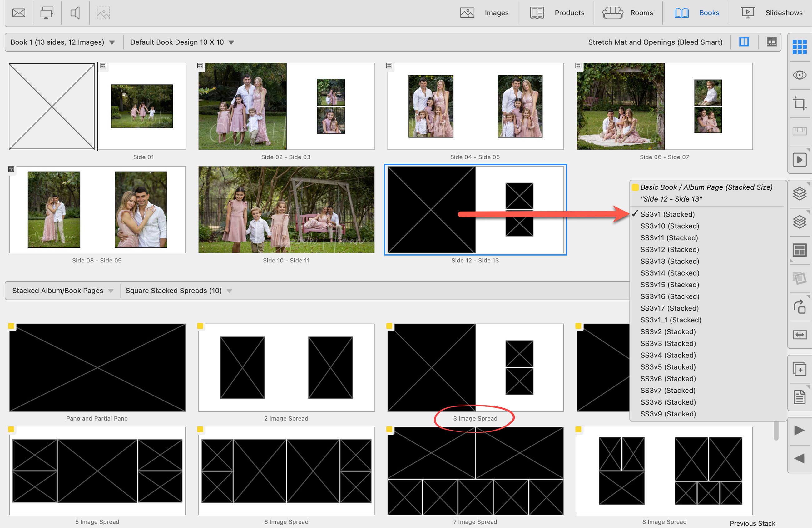
Task: Click the envelope email icon
Action: pyautogui.click(x=19, y=13)
